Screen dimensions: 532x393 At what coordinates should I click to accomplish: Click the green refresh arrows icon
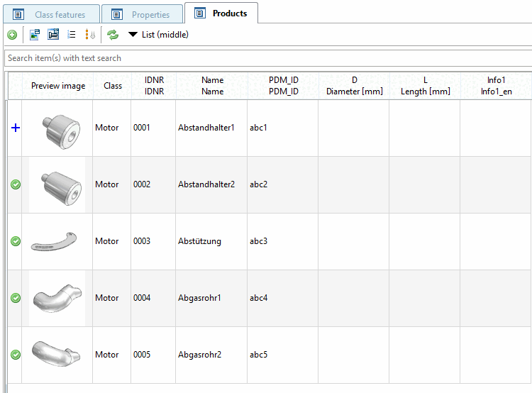[113, 35]
